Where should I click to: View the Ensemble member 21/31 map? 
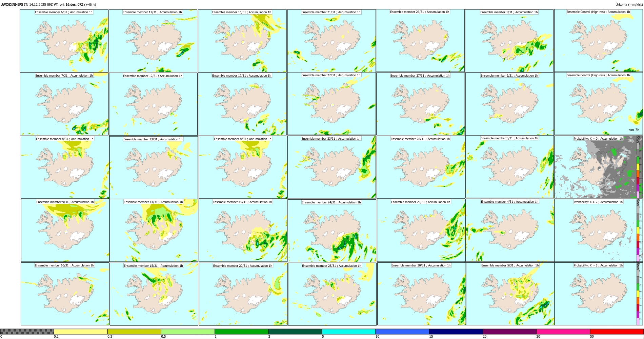pos(331,41)
